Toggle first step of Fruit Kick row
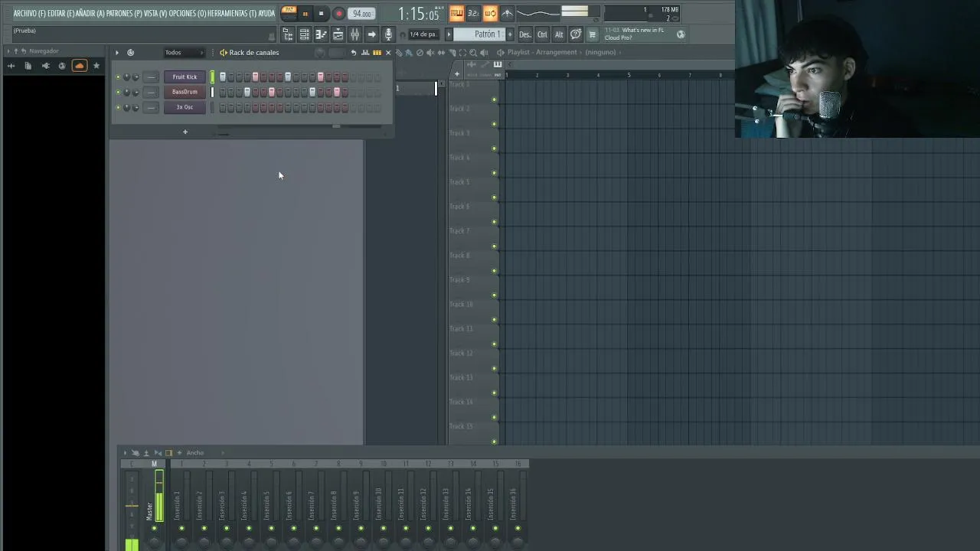Screen dimensions: 980x551 pos(223,77)
